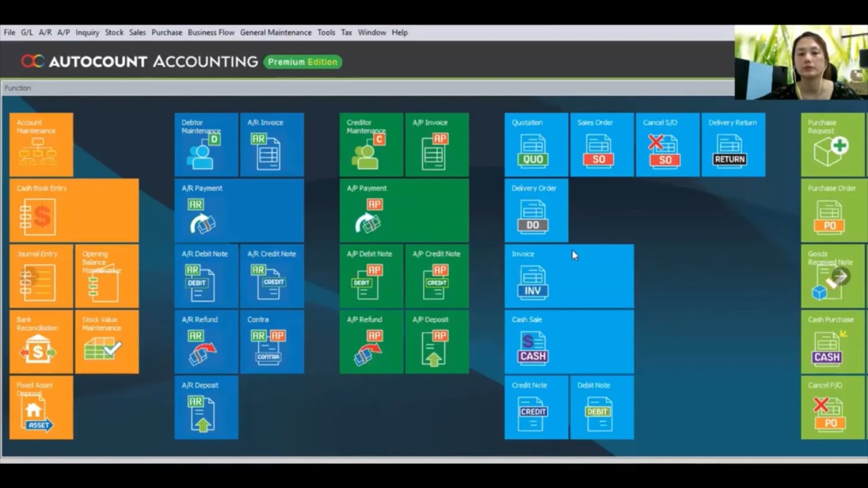Open the sales Debit Note tile
Viewport: 868px width, 488px height.
pos(602,407)
